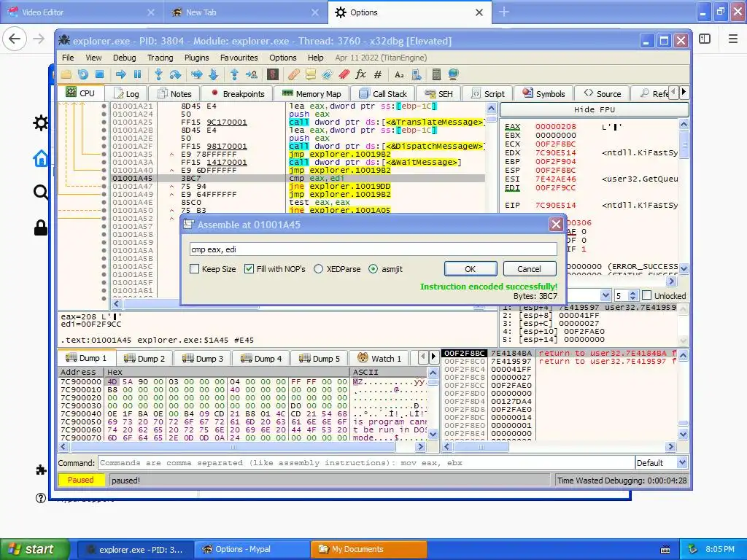Run to user code
The image size is (747, 560).
[252, 74]
